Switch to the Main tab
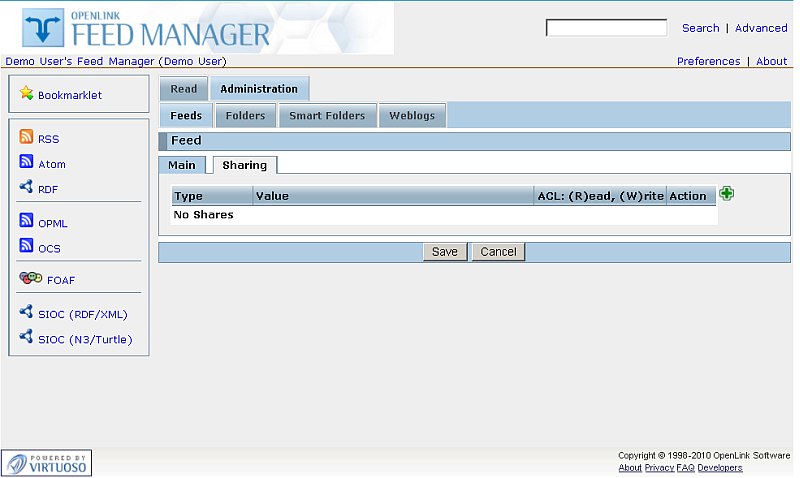 pyautogui.click(x=182, y=165)
